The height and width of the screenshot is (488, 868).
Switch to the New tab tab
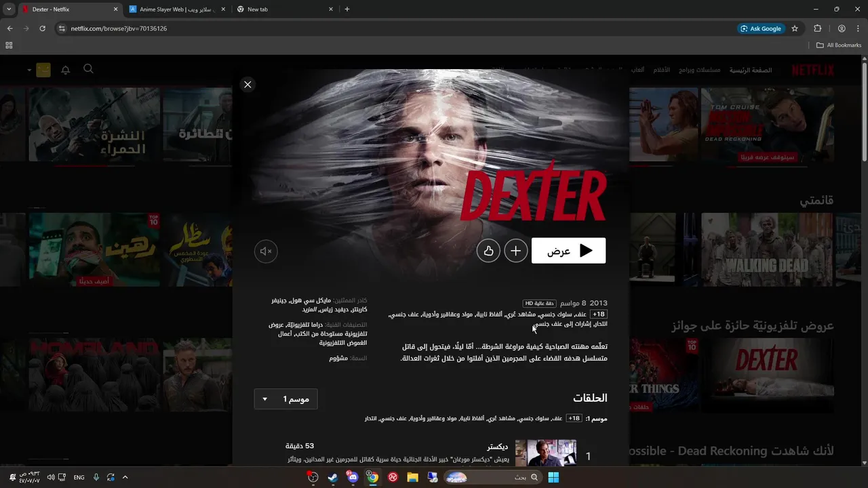(x=285, y=9)
